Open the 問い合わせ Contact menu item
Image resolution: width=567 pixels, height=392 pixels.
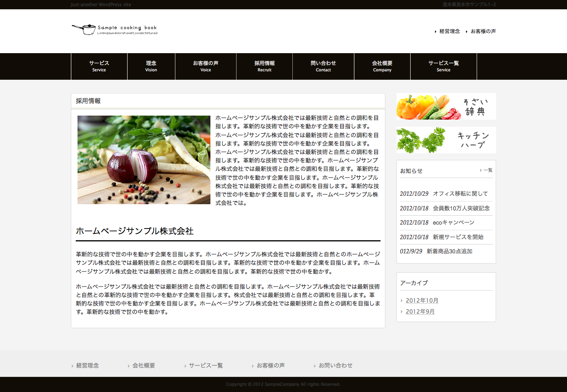pos(323,66)
